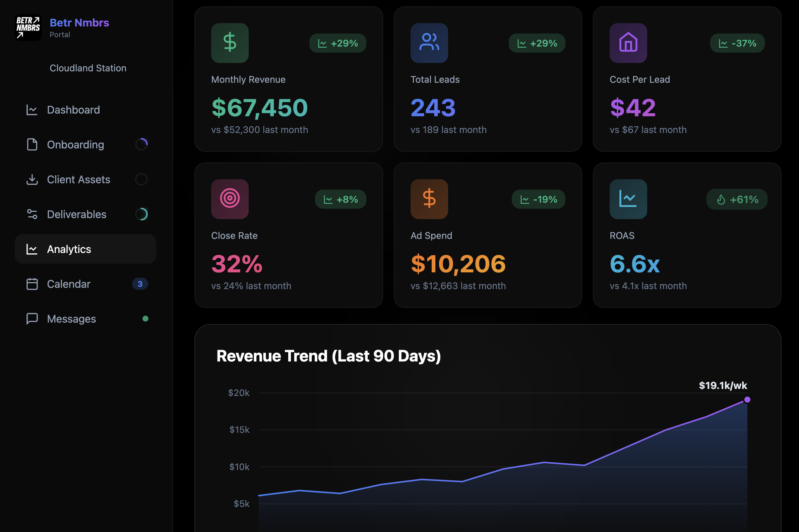This screenshot has width=799, height=532.
Task: Click the trend icon in +8% badge
Action: [x=328, y=200]
